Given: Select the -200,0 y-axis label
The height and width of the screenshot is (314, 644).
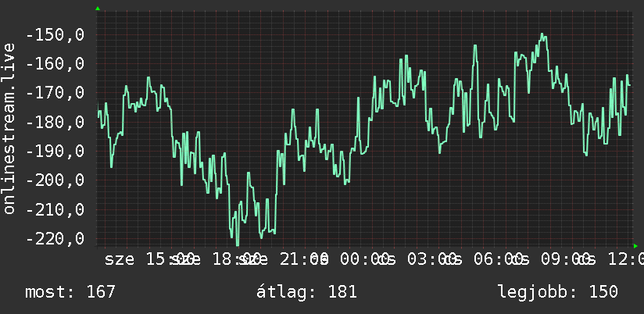Looking at the screenshot, I should coord(55,180).
